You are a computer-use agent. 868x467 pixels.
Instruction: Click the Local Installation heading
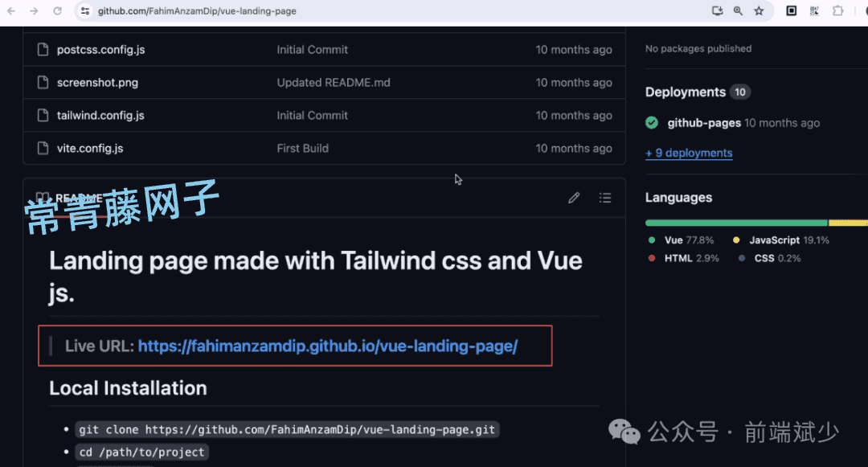pyautogui.click(x=128, y=388)
